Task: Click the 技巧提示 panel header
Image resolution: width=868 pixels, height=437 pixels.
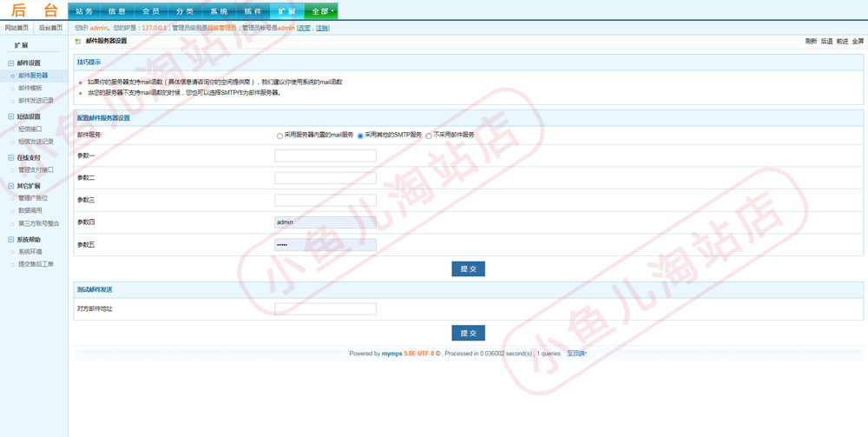Action: pos(469,63)
